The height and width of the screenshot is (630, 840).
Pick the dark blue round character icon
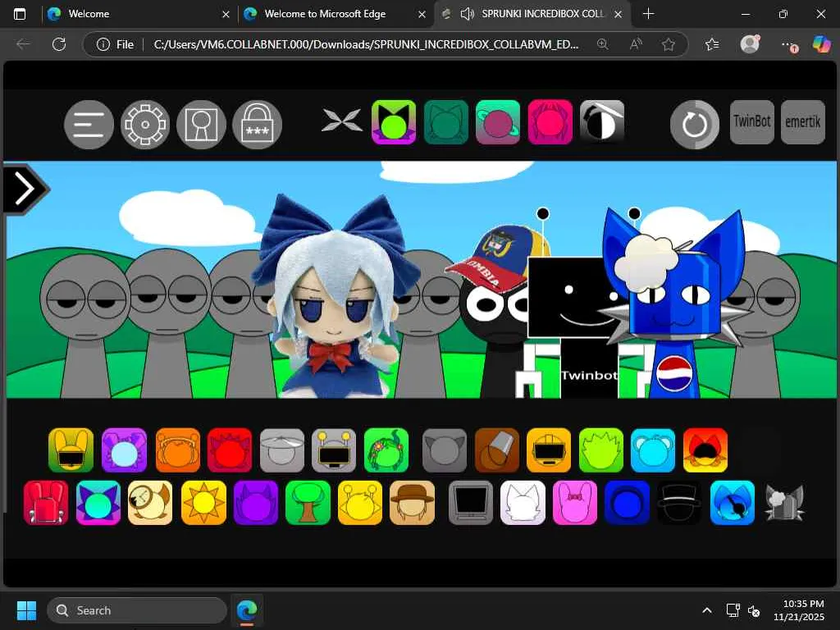(x=627, y=503)
